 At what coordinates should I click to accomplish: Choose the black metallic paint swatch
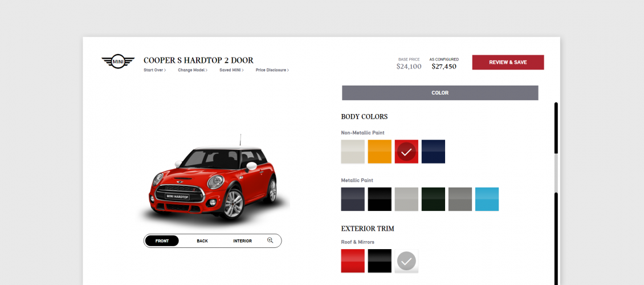point(380,199)
